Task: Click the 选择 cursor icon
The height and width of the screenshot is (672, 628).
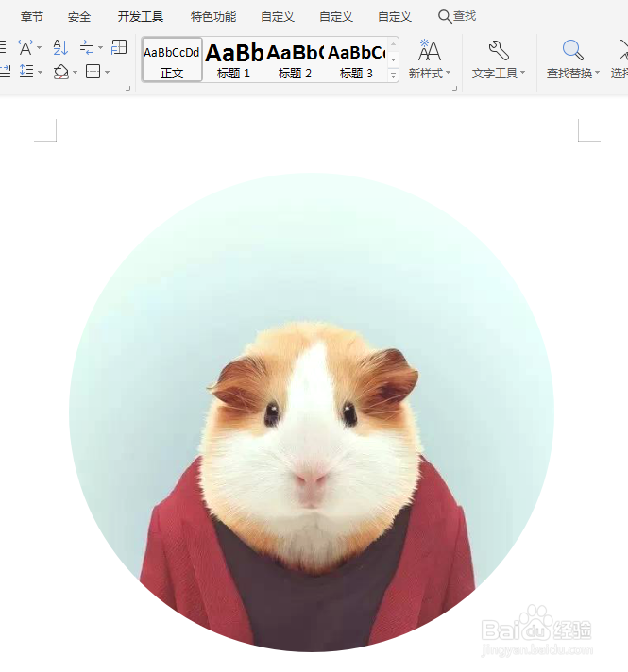Action: (623, 50)
